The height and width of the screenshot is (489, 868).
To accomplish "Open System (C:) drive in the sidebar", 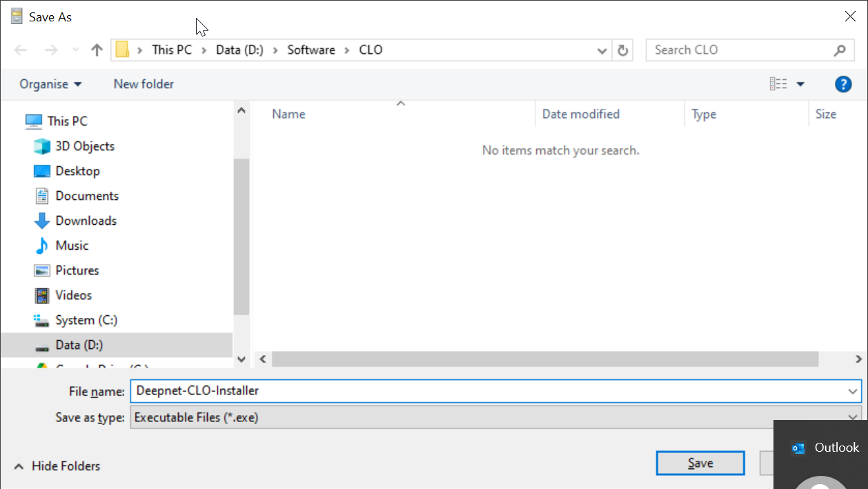I will click(x=86, y=320).
